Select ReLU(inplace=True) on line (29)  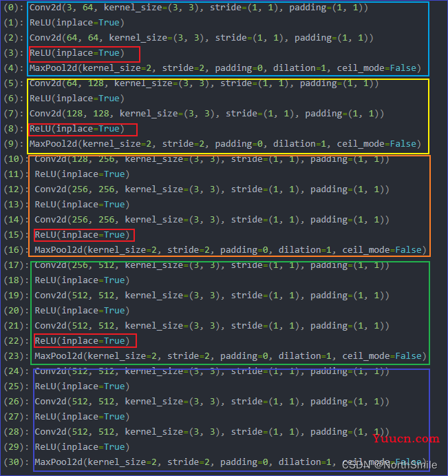coord(82,447)
